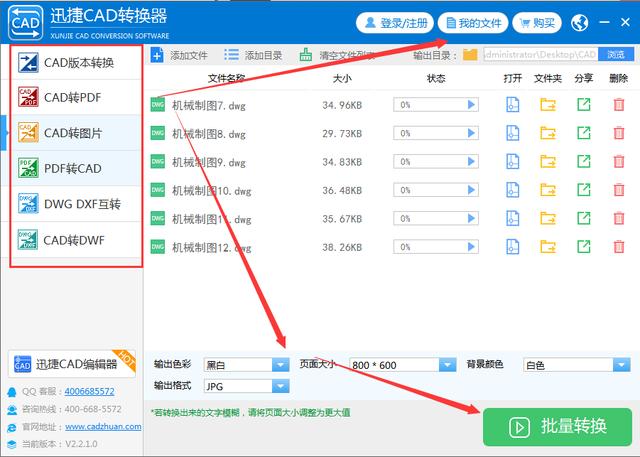Start converting 机械制图8.dwg with play arrow
This screenshot has height=457, width=640.
pos(471,133)
